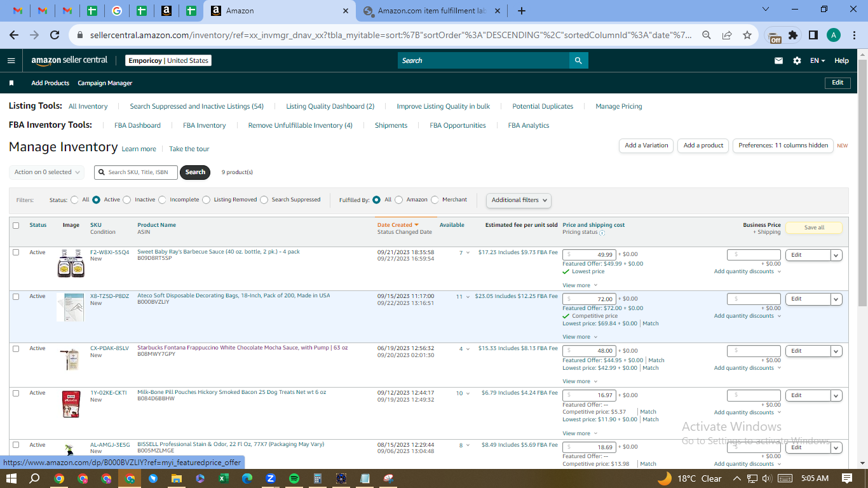Image resolution: width=868 pixels, height=488 pixels.
Task: Open Spotify from the taskbar
Action: point(294,478)
